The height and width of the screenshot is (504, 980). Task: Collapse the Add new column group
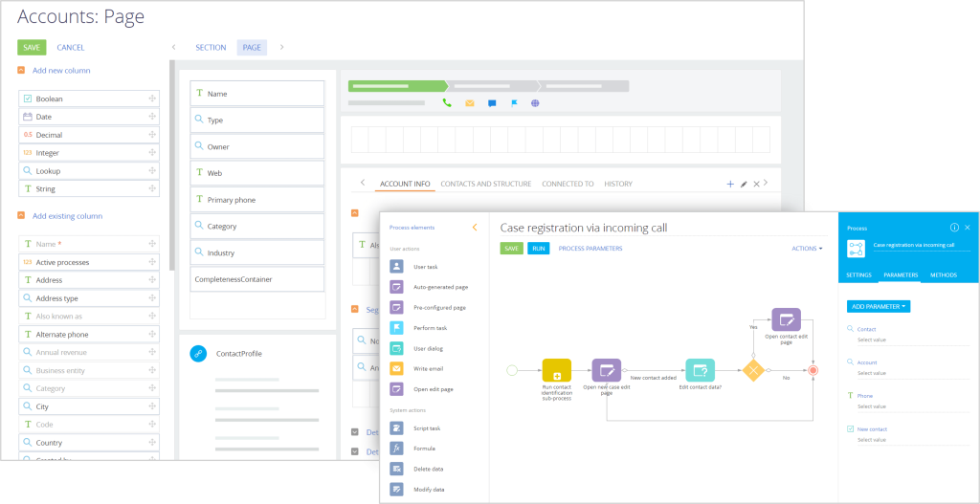point(21,71)
